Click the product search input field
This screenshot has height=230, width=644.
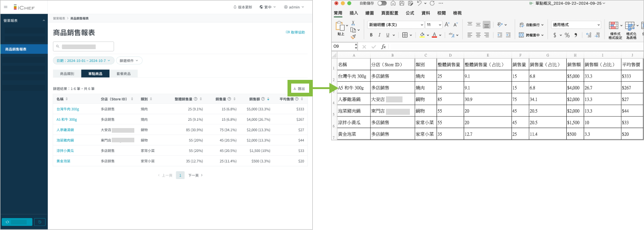tap(84, 46)
